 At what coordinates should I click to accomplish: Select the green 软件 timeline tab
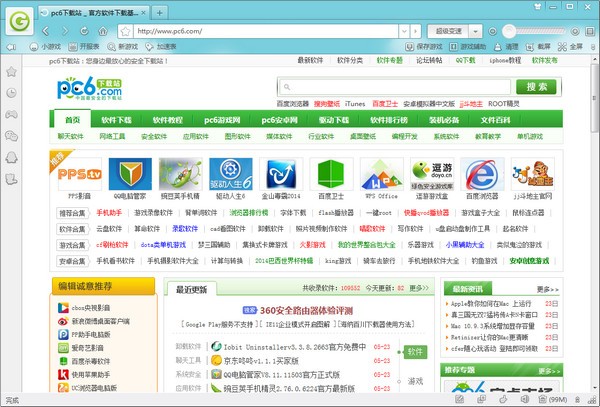click(415, 352)
